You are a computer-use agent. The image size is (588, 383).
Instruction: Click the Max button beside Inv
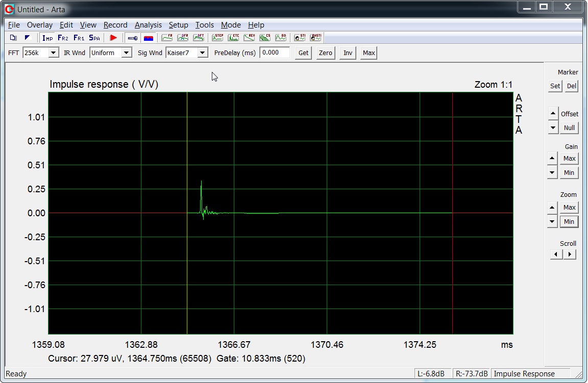[369, 53]
